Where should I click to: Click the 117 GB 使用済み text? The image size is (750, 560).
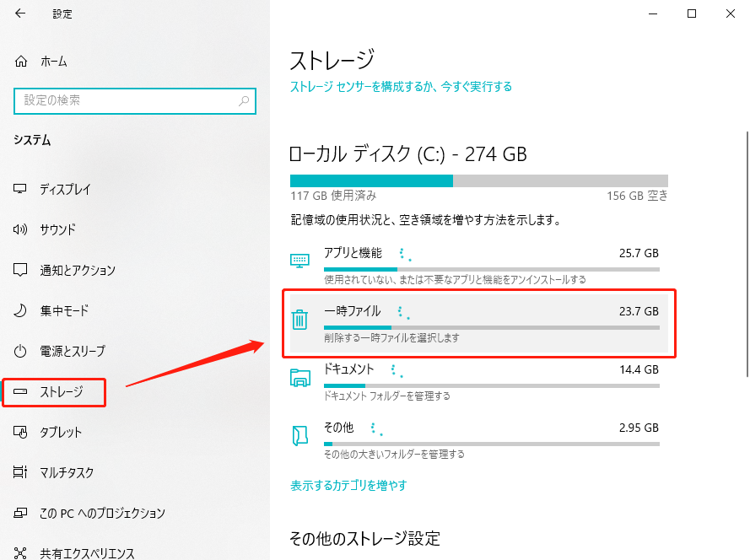pyautogui.click(x=333, y=196)
